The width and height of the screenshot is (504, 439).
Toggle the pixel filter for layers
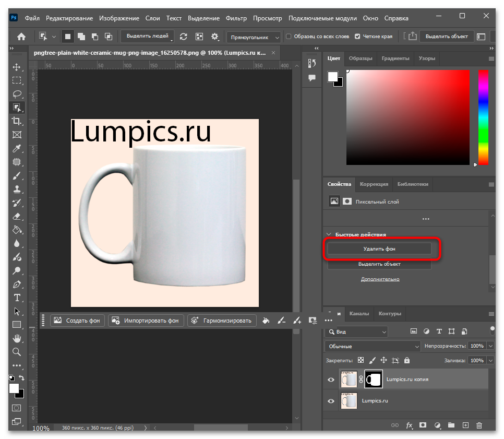[x=414, y=331]
